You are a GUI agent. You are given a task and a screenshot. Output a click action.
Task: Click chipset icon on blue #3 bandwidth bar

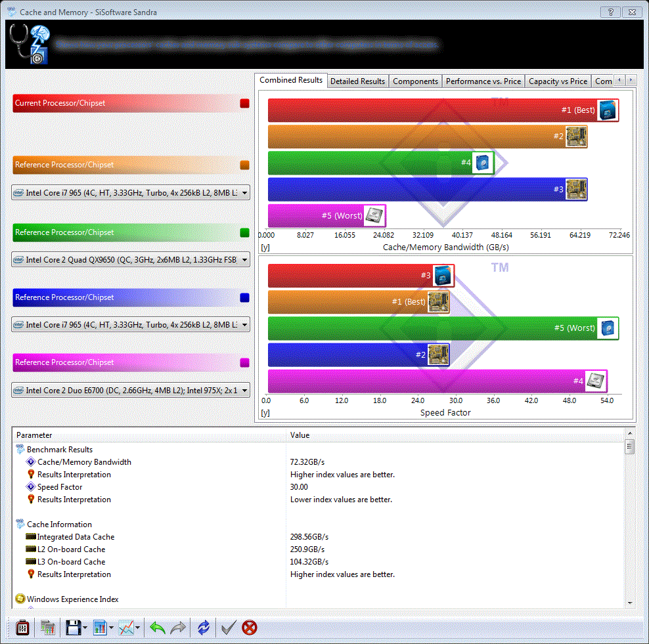pos(576,189)
